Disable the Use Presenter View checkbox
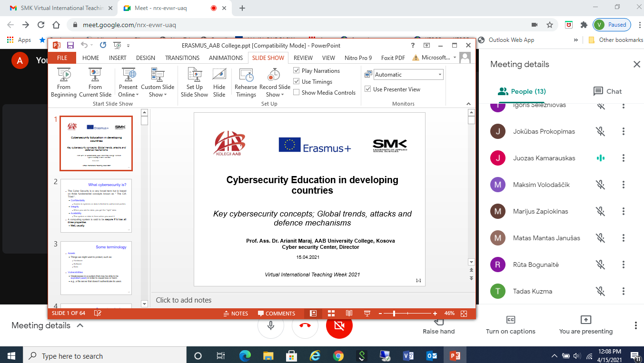 (367, 89)
